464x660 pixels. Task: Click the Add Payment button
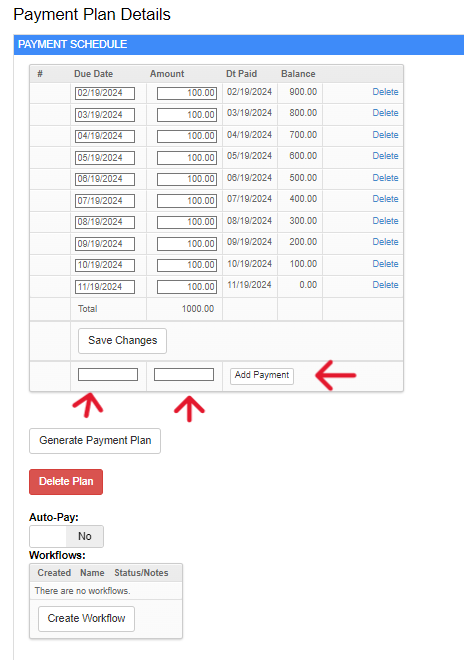click(x=262, y=375)
